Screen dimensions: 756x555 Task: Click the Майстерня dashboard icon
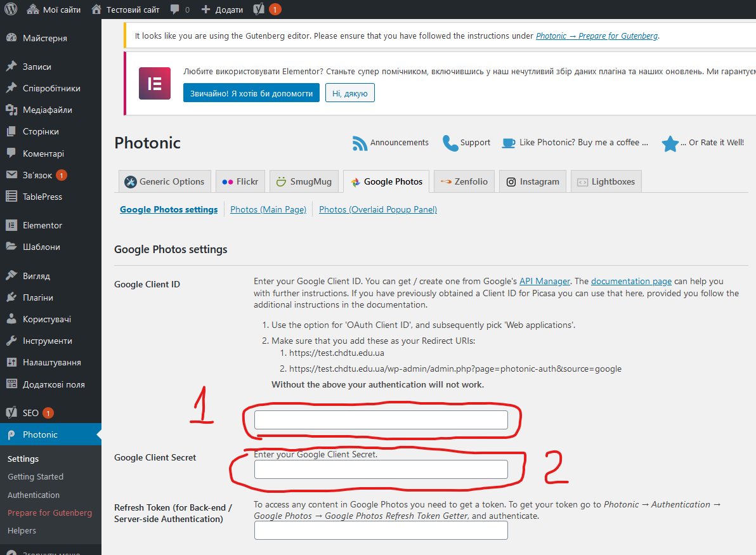pos(11,38)
